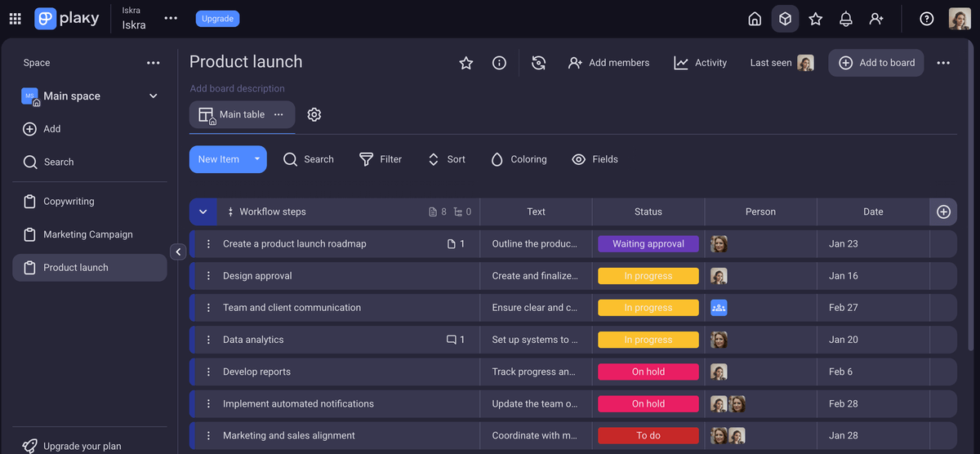Screen dimensions: 980x454
Task: Click the Upgrade button
Action: 217,19
